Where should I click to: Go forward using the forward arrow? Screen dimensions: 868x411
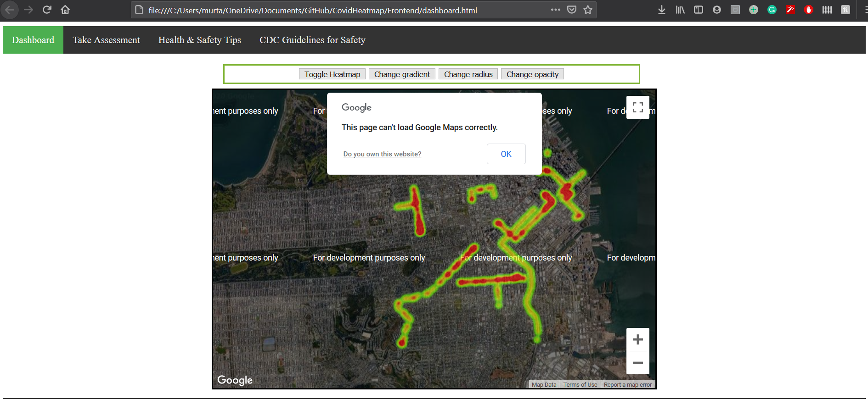tap(28, 10)
